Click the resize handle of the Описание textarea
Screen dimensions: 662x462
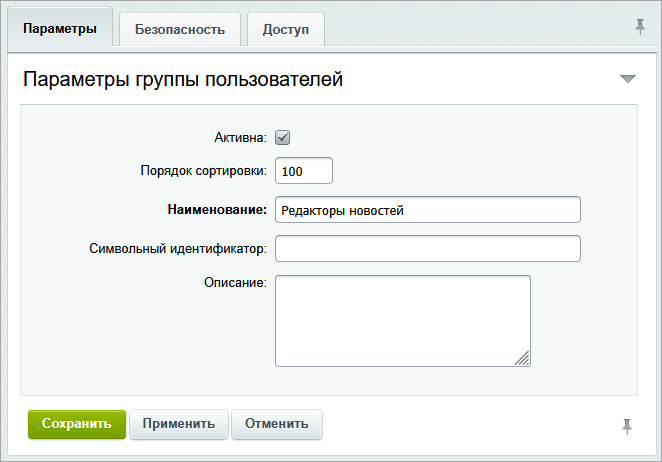(522, 358)
